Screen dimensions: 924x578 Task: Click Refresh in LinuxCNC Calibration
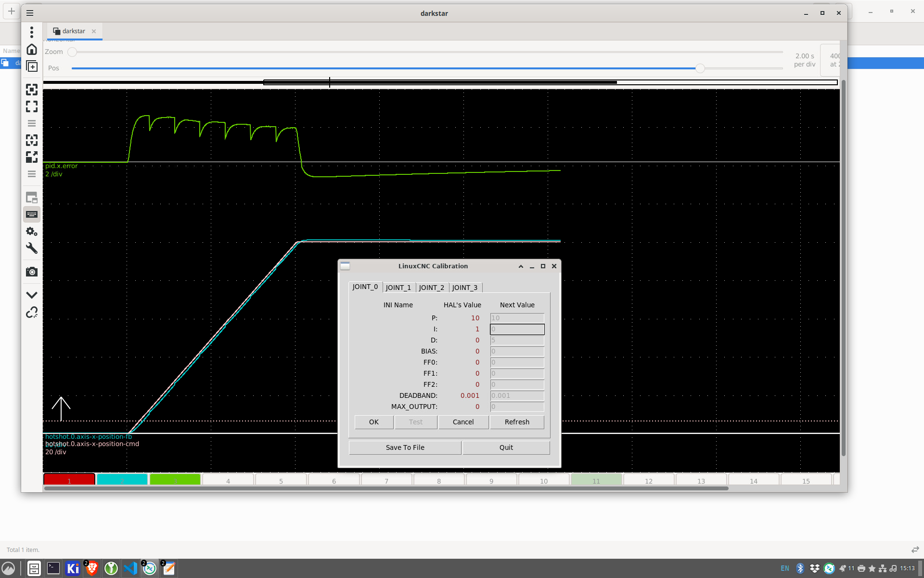click(x=517, y=422)
